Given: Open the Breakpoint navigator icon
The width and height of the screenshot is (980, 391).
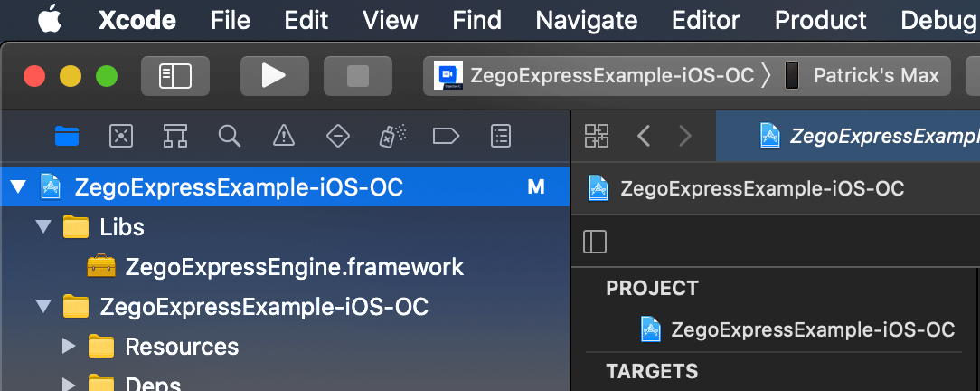Looking at the screenshot, I should 447,136.
